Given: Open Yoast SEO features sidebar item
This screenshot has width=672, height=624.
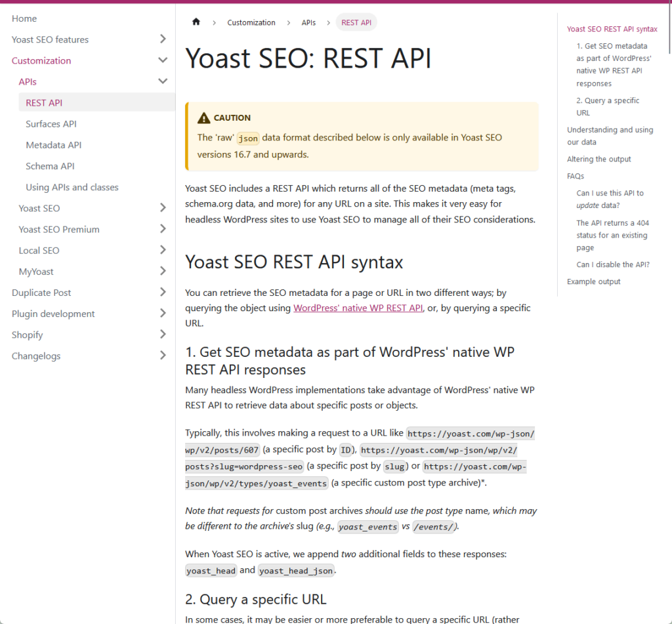Looking at the screenshot, I should pos(50,39).
